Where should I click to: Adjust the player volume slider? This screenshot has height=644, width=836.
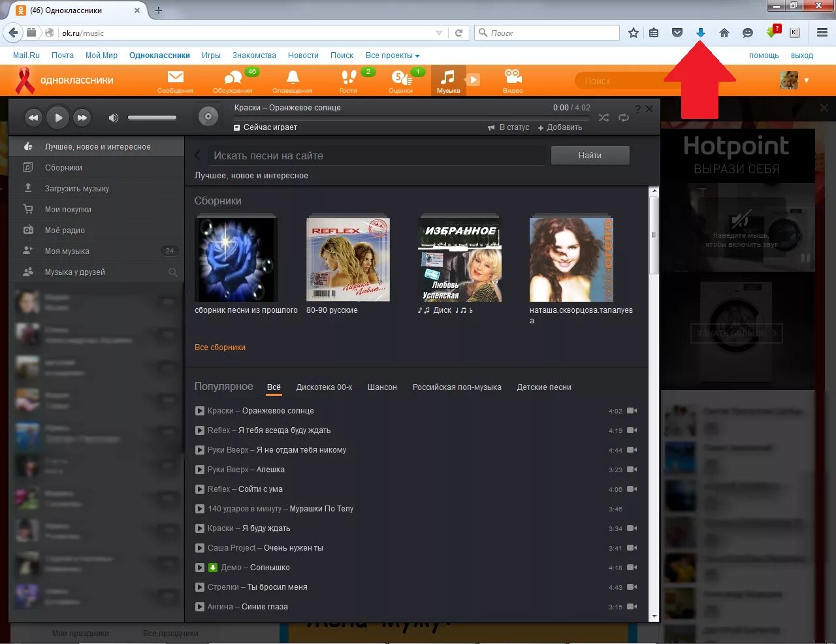click(152, 118)
